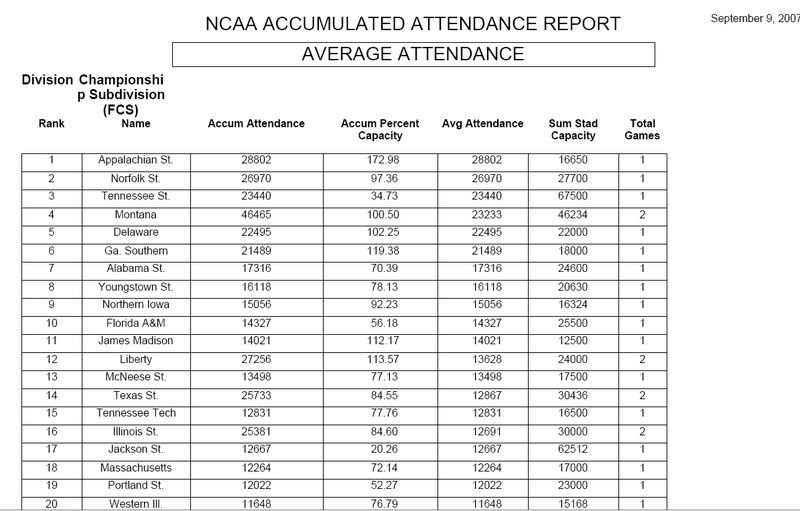Click Appalachian St. percent capacity 172.98
Image resolution: width=800 pixels, height=511 pixels.
point(372,160)
